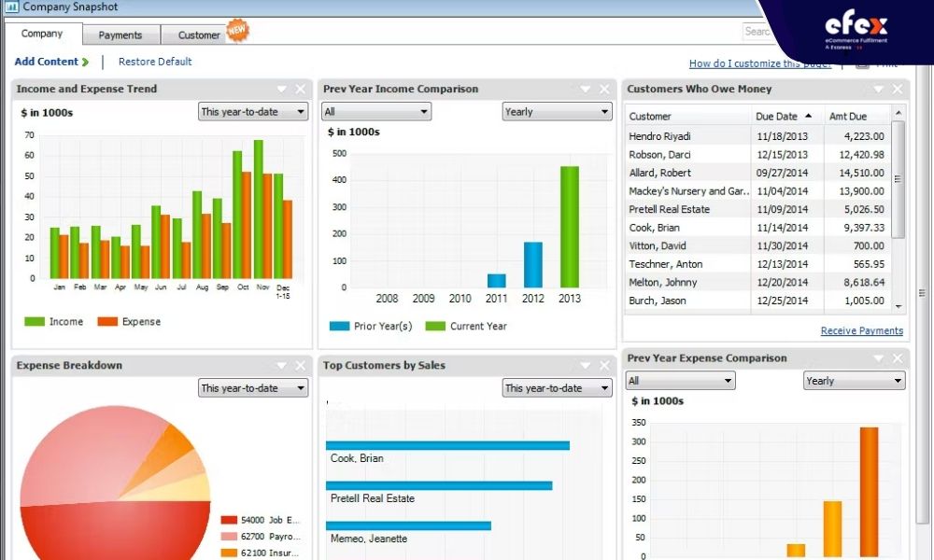
Task: Open the All dropdown in Prev Year Income Comparison
Action: (x=376, y=112)
